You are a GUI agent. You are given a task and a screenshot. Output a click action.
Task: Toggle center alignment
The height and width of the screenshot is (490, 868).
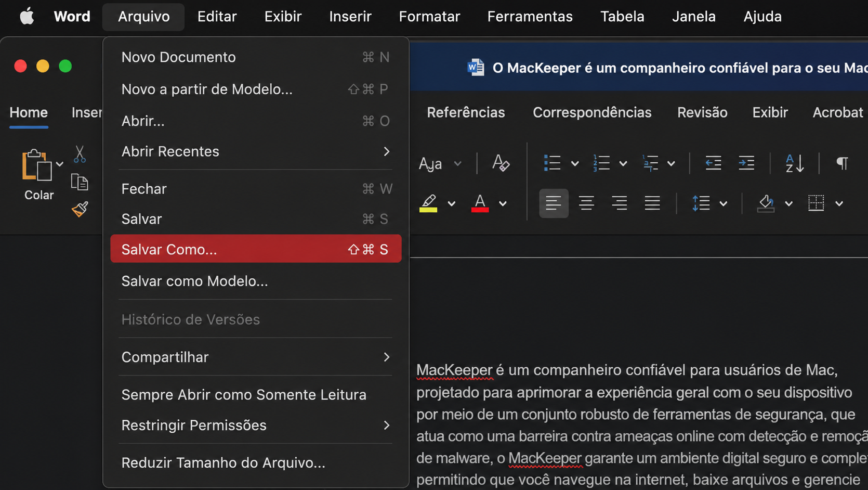point(586,203)
